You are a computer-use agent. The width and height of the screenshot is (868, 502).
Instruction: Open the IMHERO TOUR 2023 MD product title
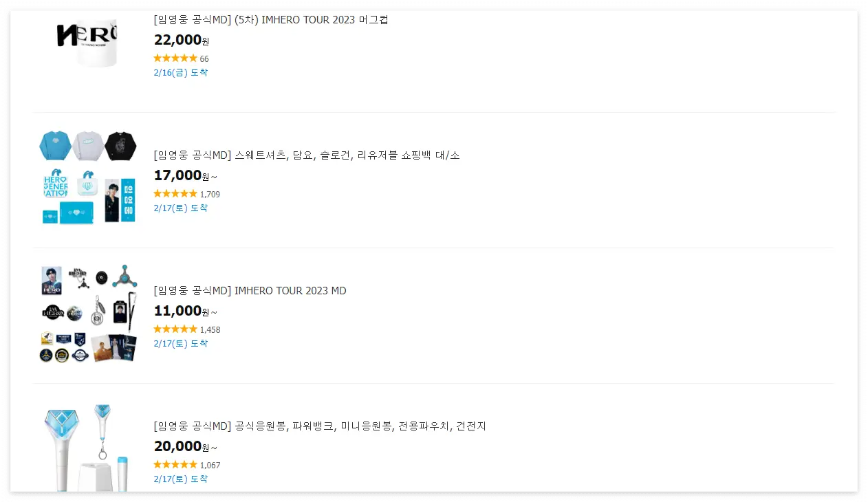(250, 290)
